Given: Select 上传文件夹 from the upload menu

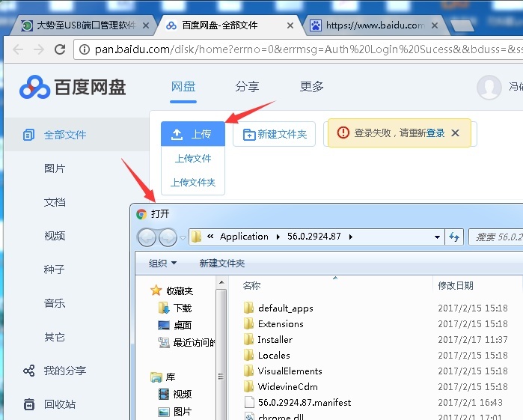Looking at the screenshot, I should (x=193, y=182).
